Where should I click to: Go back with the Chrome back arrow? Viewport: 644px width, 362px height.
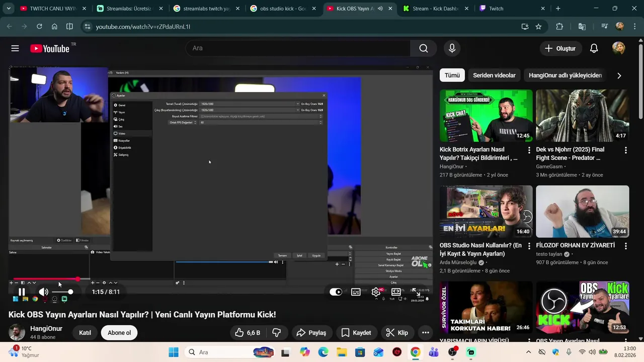point(10,27)
